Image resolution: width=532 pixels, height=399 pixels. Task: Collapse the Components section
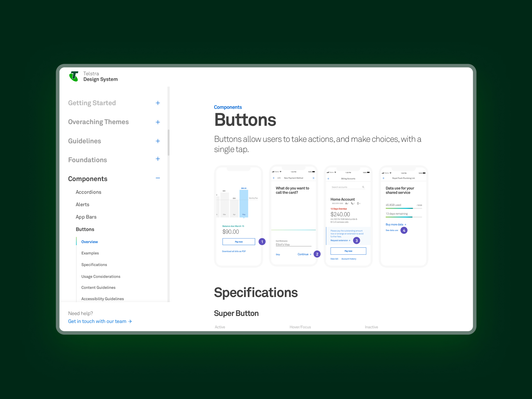point(158,178)
